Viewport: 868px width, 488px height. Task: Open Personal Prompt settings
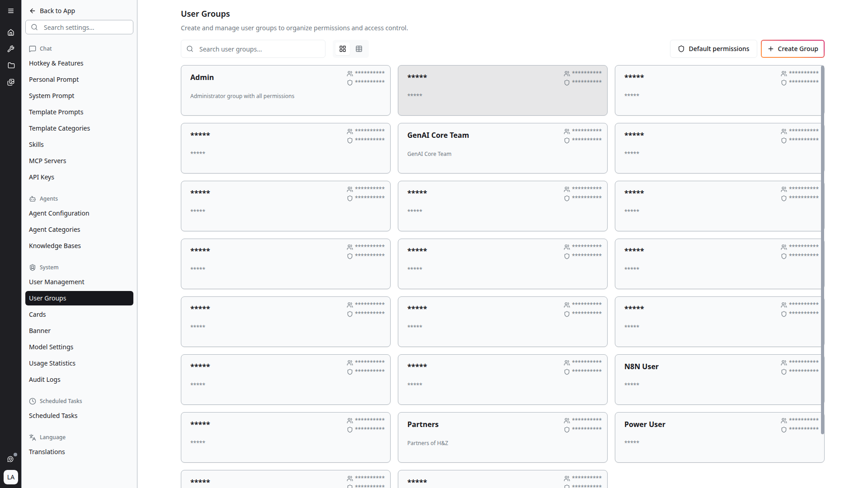pyautogui.click(x=79, y=80)
